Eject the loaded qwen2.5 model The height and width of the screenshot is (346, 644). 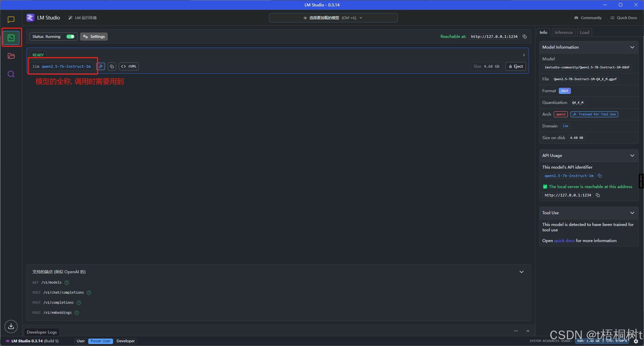pyautogui.click(x=516, y=66)
